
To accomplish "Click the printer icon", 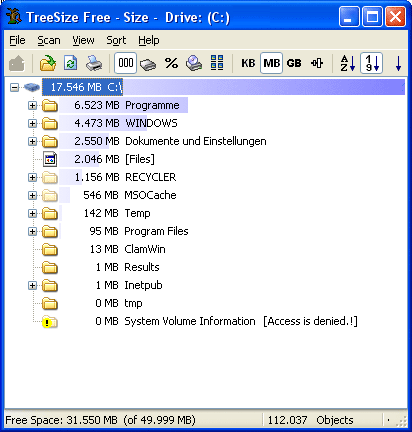I will [x=94, y=63].
